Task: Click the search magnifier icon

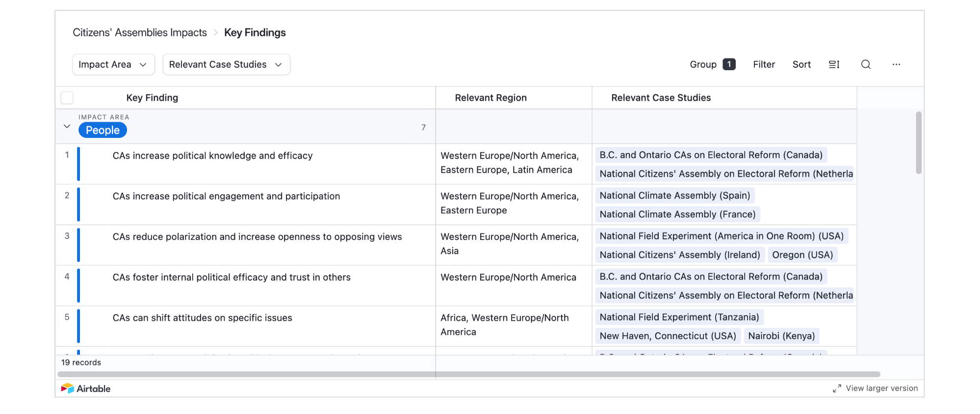Action: click(x=866, y=64)
